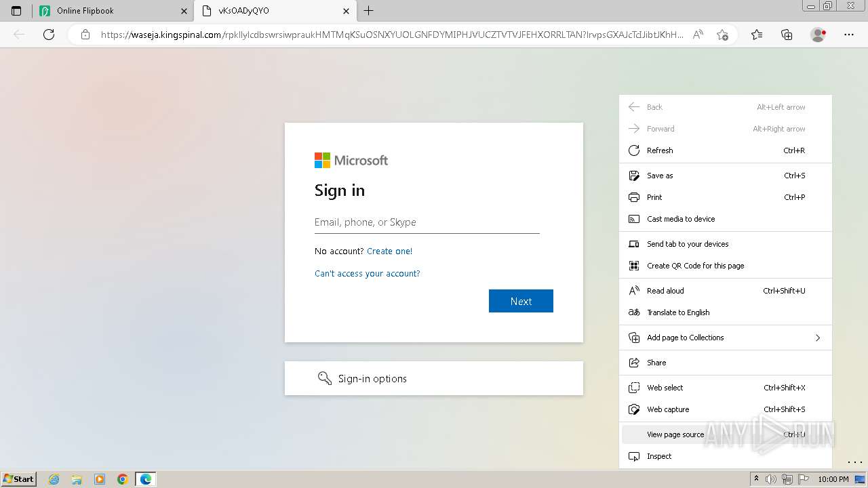Choose Web capture menu entry
Image resolution: width=868 pixels, height=488 pixels.
point(726,409)
